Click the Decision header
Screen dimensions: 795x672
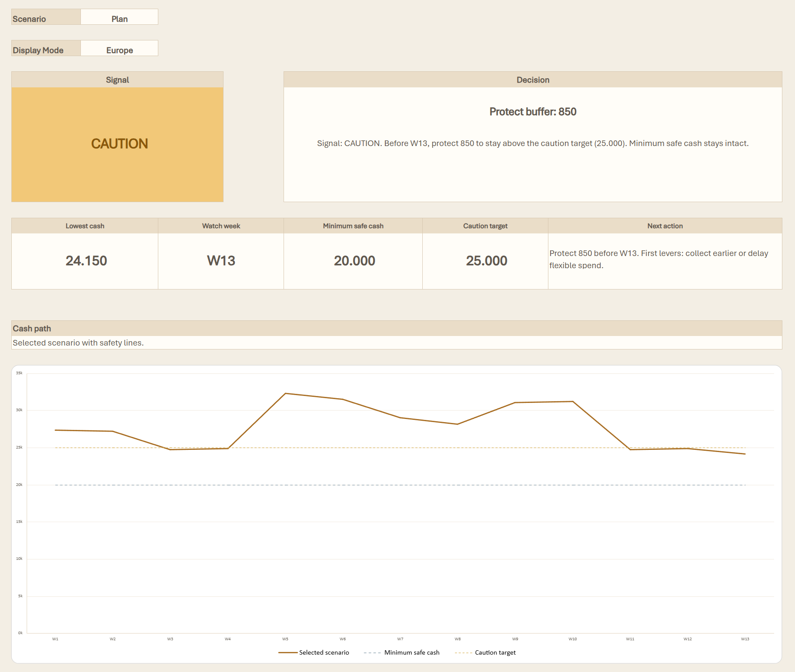pyautogui.click(x=533, y=80)
